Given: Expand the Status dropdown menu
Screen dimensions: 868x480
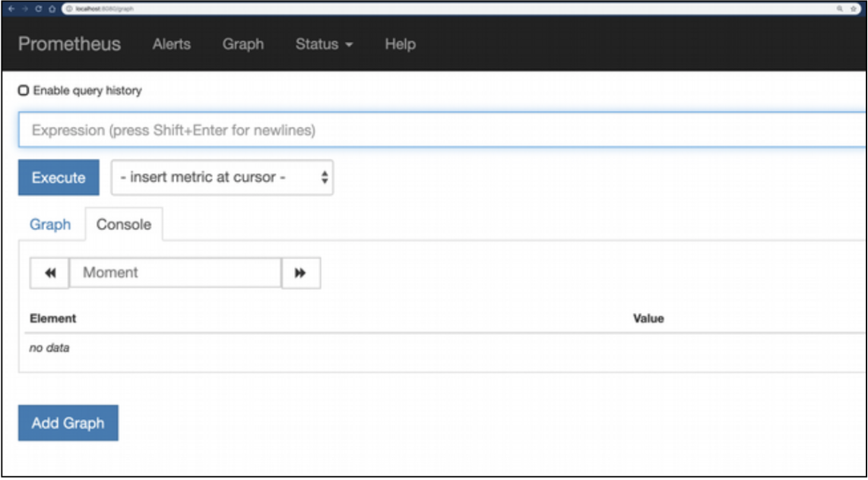Looking at the screenshot, I should 324,44.
